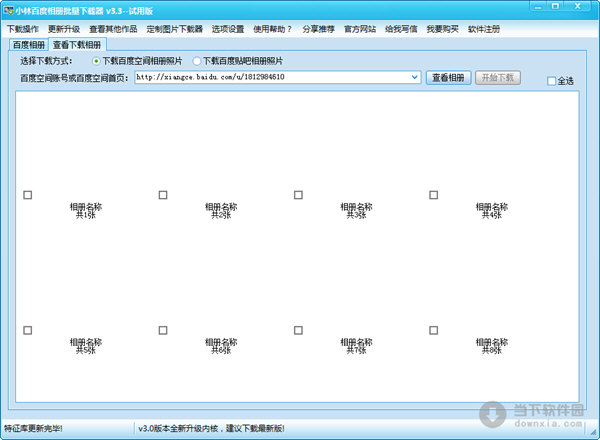
Task: Open the 定制图片下载器 menu
Action: click(x=174, y=29)
